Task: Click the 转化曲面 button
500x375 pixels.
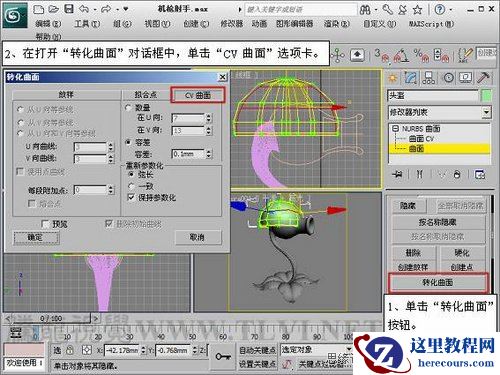Action: (438, 282)
